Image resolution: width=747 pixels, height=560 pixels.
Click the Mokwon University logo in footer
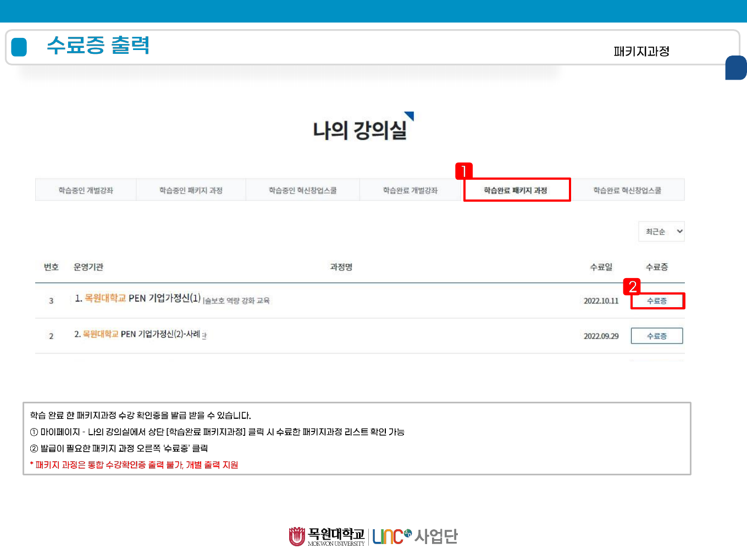327,536
